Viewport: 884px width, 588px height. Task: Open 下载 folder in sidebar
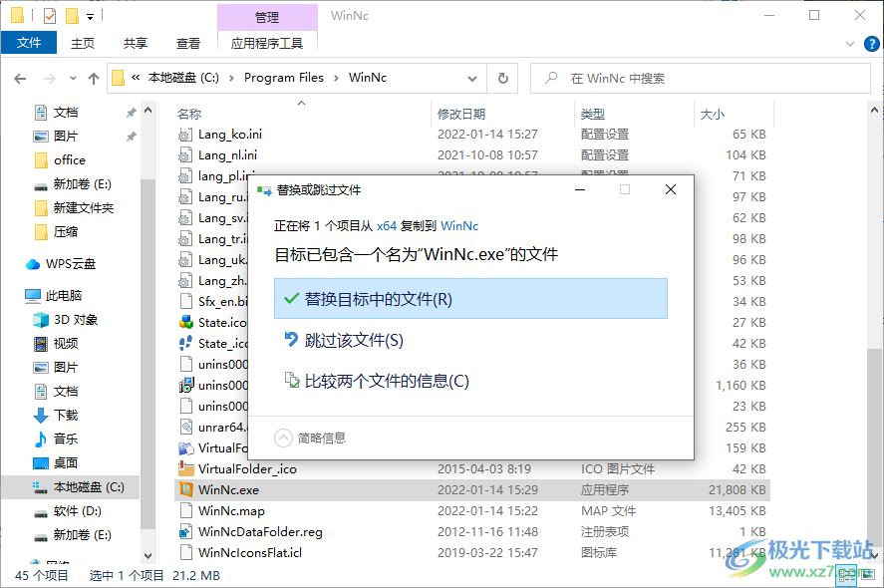coord(66,416)
